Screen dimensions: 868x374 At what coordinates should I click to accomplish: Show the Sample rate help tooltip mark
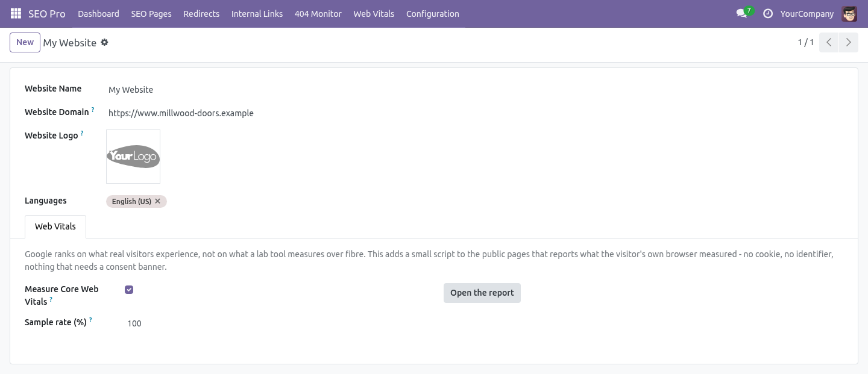90,320
